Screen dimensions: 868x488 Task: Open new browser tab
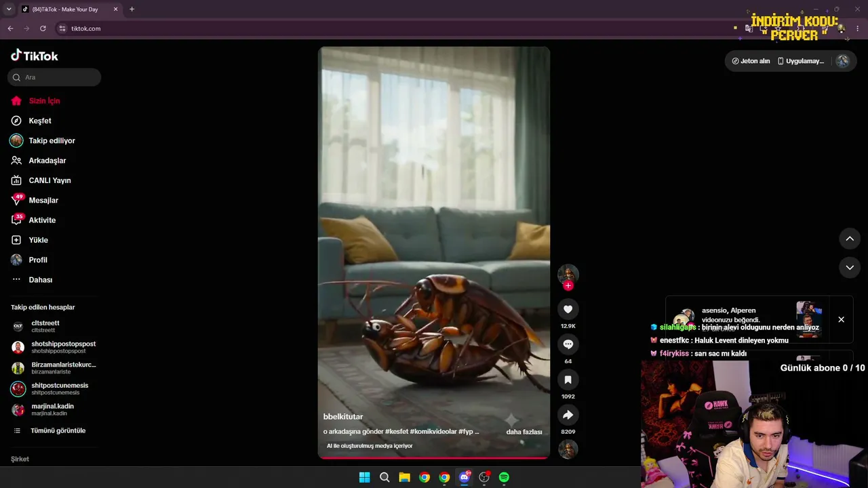(x=132, y=9)
